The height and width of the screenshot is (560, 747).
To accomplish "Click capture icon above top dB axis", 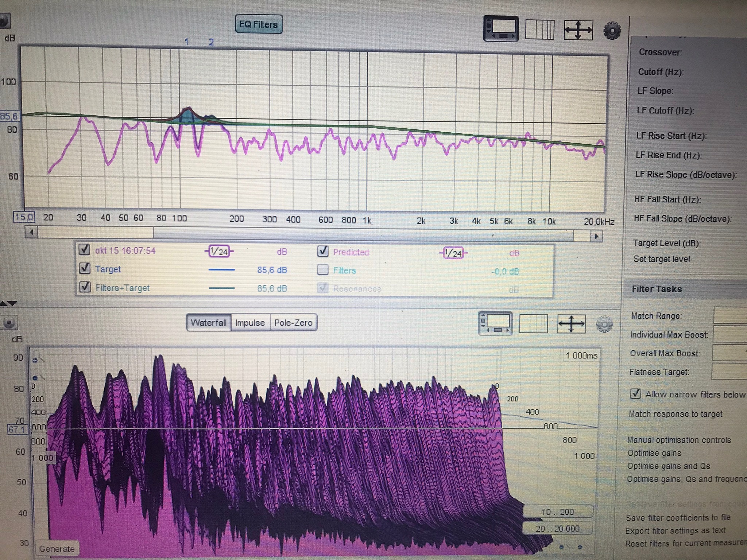I will point(4,21).
